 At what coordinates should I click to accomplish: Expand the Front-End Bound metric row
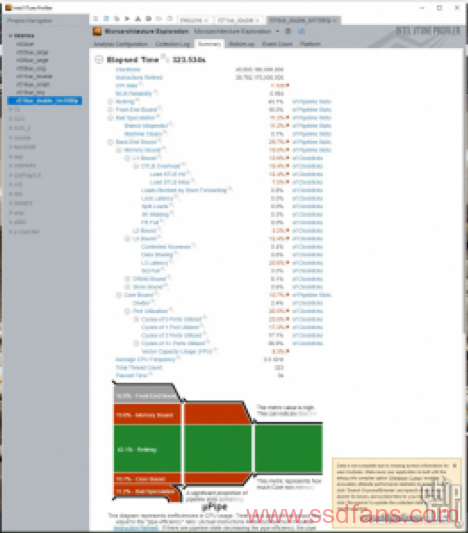(x=110, y=109)
